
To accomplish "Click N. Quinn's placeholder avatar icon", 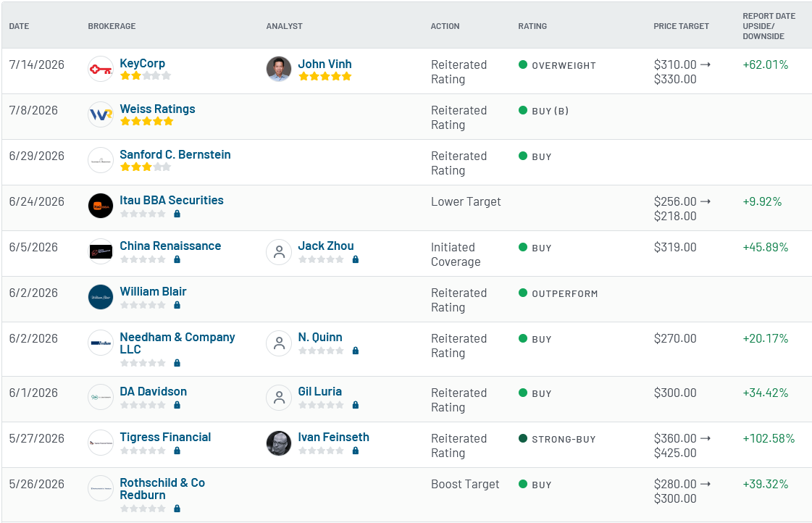I will pos(279,343).
